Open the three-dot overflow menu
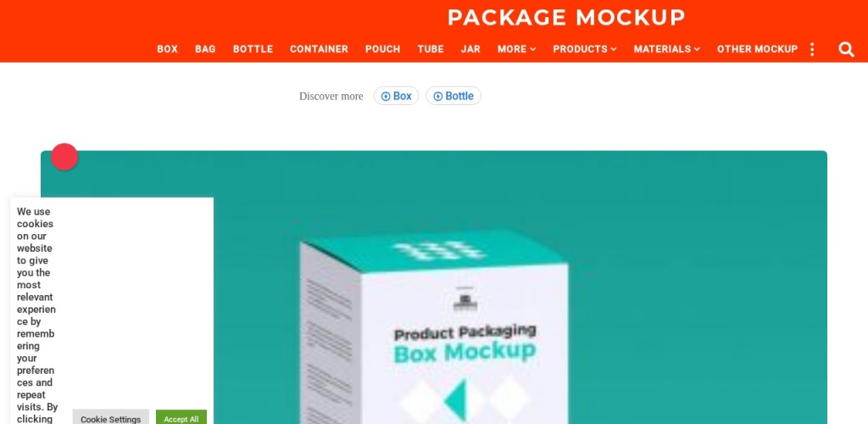The height and width of the screenshot is (424, 868). [812, 49]
